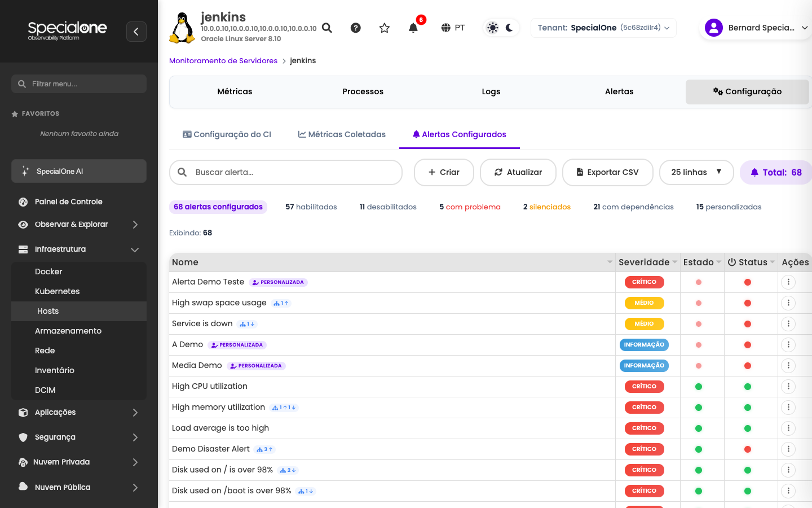This screenshot has height=508, width=812.
Task: Open SpecialOne AI in sidebar
Action: pyautogui.click(x=79, y=171)
